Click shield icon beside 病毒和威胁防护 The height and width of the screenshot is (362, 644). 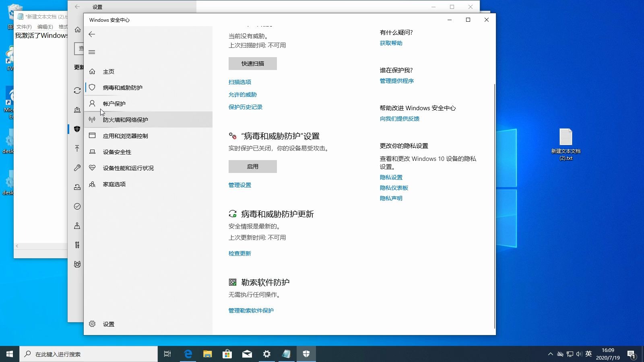pos(92,87)
